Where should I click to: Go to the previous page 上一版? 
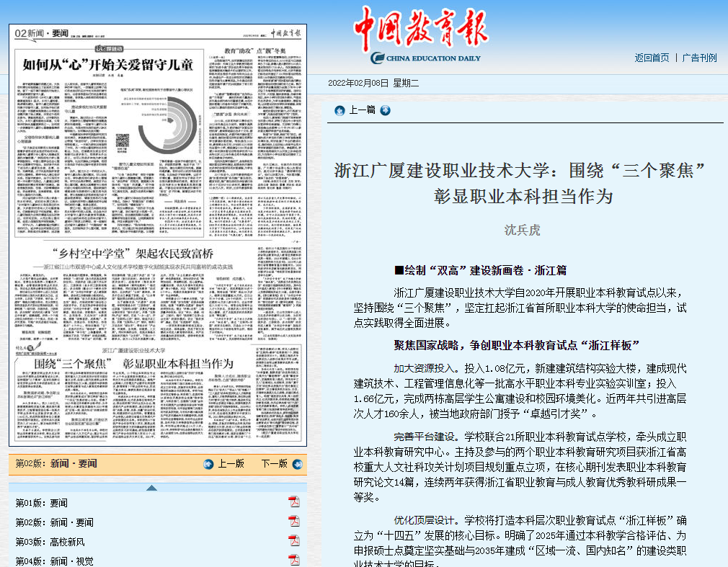pos(231,463)
